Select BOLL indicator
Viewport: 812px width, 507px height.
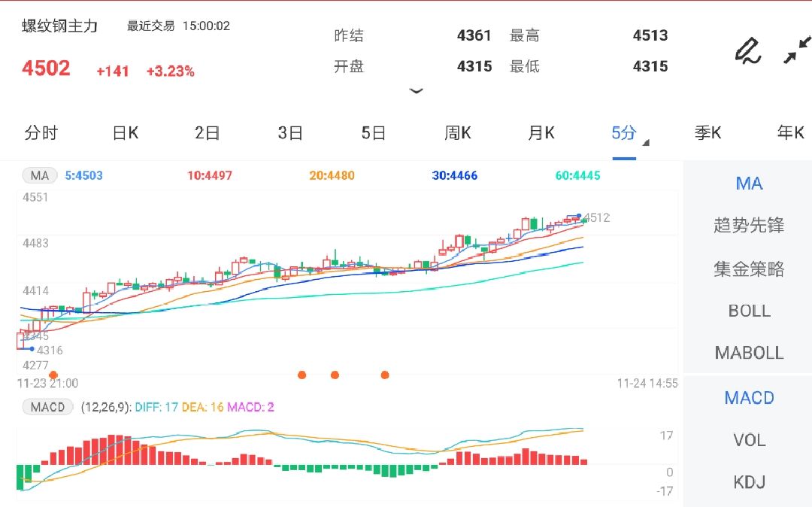[x=750, y=311]
